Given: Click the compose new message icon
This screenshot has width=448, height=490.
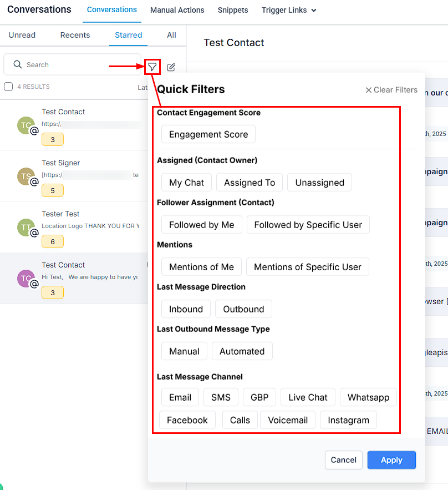Looking at the screenshot, I should (x=171, y=67).
